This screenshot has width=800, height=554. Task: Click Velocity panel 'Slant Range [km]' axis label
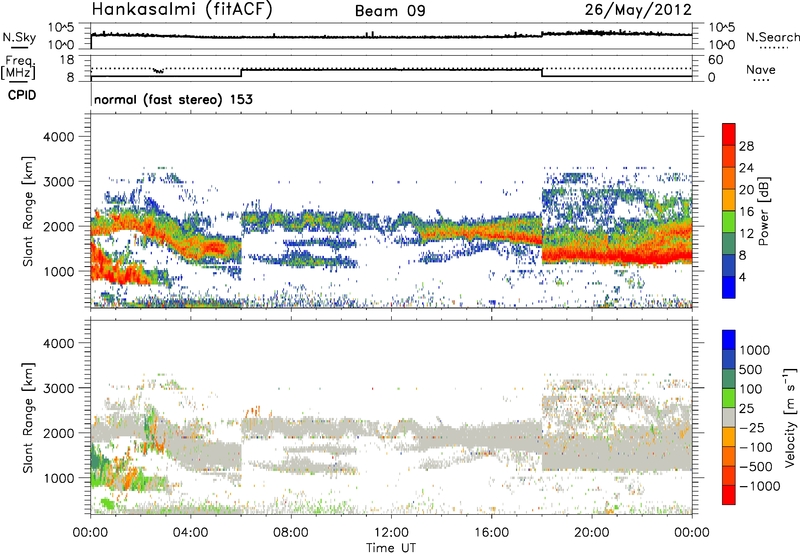pos(28,417)
